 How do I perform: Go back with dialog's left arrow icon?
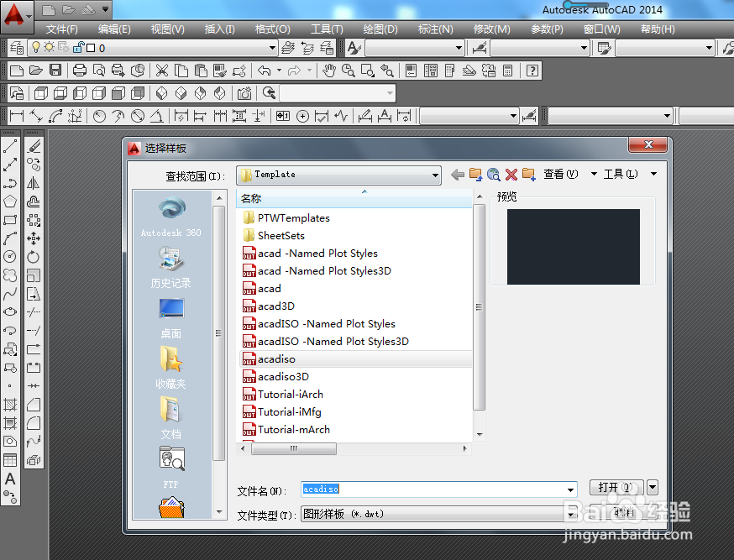point(458,175)
